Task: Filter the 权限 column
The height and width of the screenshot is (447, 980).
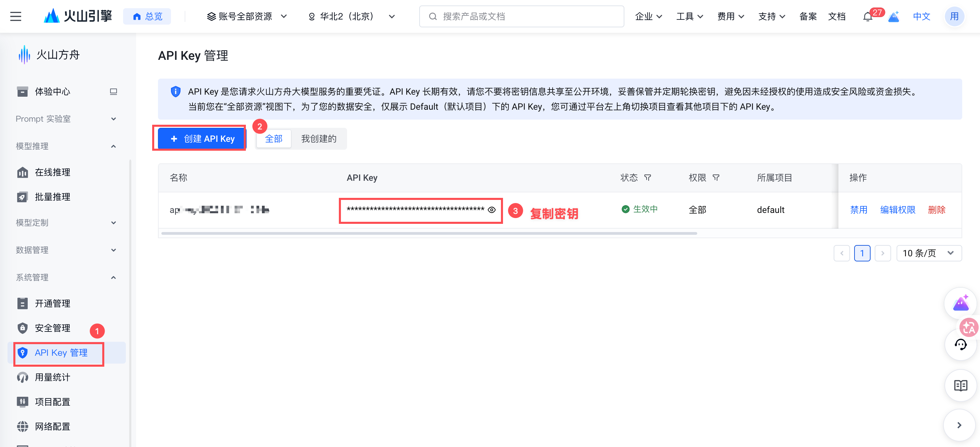Action: pos(716,177)
